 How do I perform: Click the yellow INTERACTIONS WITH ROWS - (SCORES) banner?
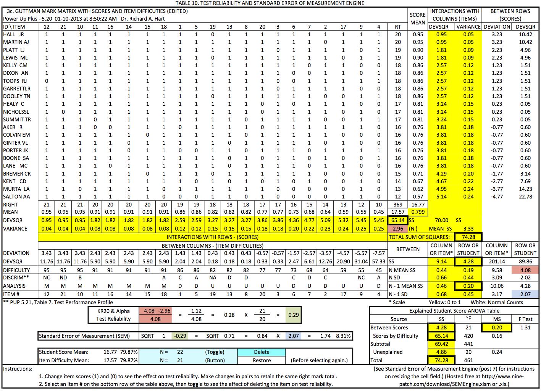(213, 237)
